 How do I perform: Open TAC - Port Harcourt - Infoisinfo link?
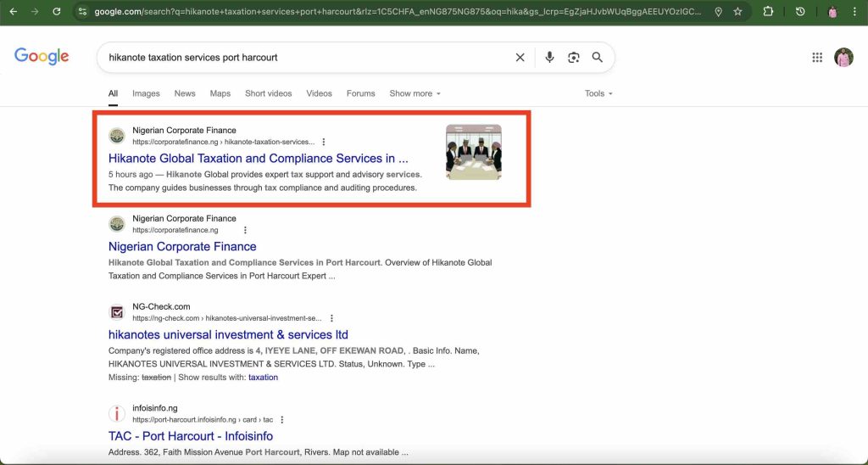pyautogui.click(x=191, y=436)
